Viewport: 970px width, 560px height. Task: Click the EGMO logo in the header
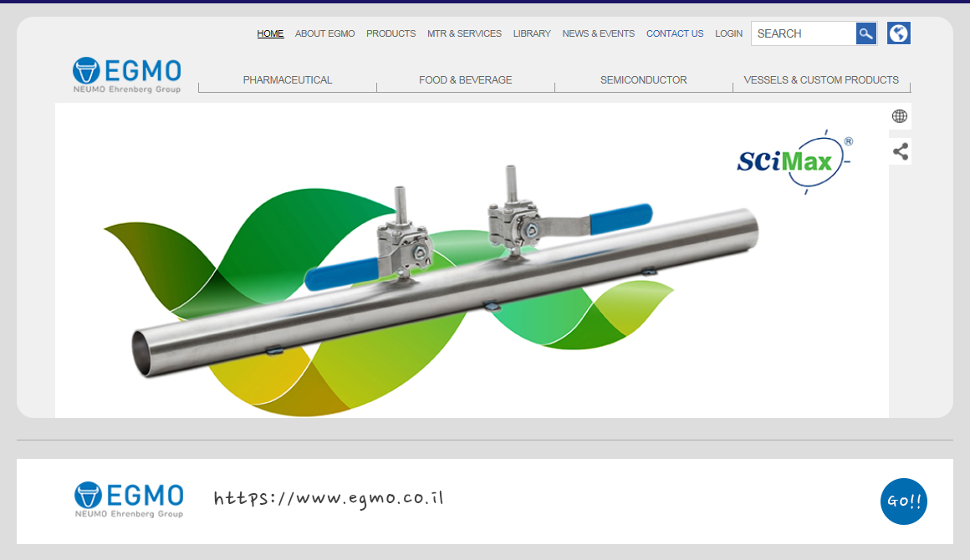(x=127, y=74)
